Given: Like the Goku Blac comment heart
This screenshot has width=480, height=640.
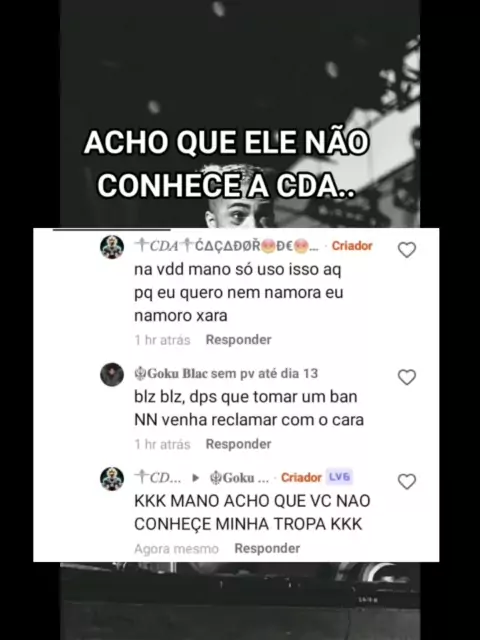Looking at the screenshot, I should [407, 377].
